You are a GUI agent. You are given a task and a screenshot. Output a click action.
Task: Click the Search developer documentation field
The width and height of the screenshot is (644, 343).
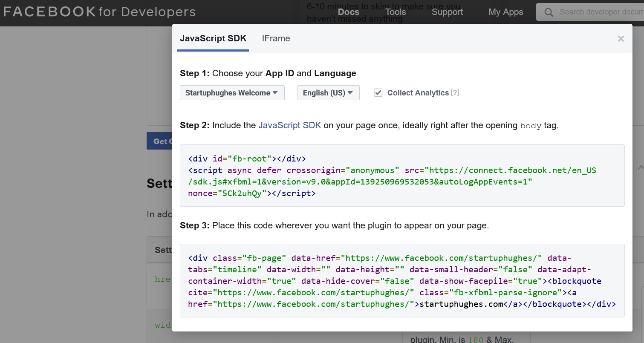(x=590, y=12)
